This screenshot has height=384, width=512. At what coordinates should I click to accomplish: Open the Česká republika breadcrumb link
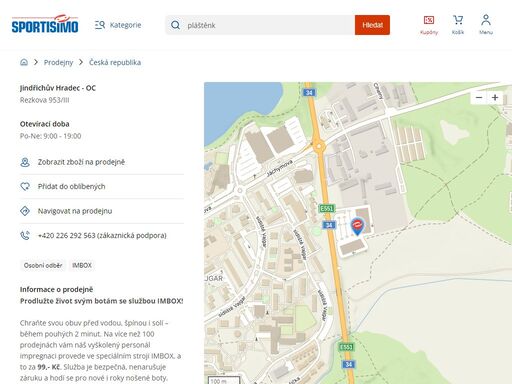(x=115, y=62)
